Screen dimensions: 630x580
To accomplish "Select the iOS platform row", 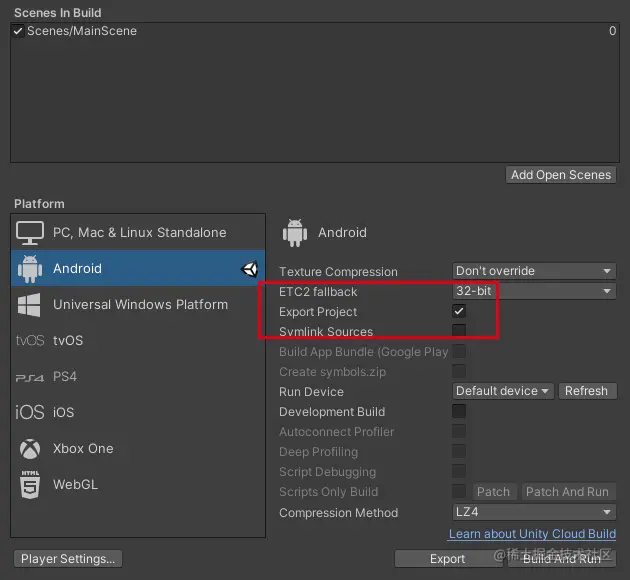I will [138, 413].
